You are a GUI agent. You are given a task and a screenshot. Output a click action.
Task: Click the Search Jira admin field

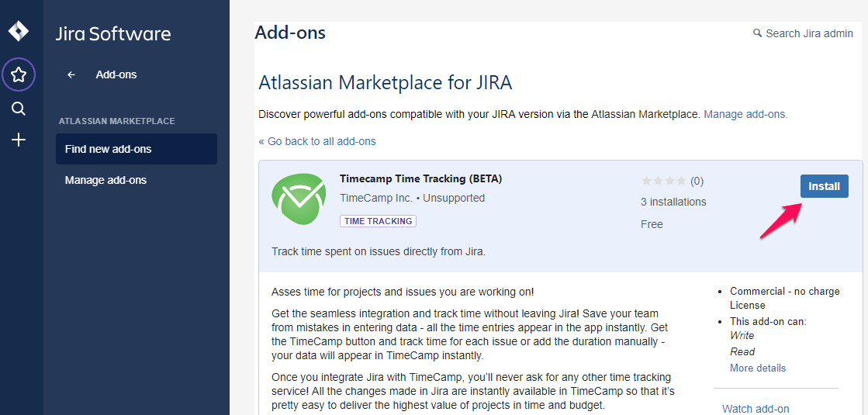click(x=804, y=34)
